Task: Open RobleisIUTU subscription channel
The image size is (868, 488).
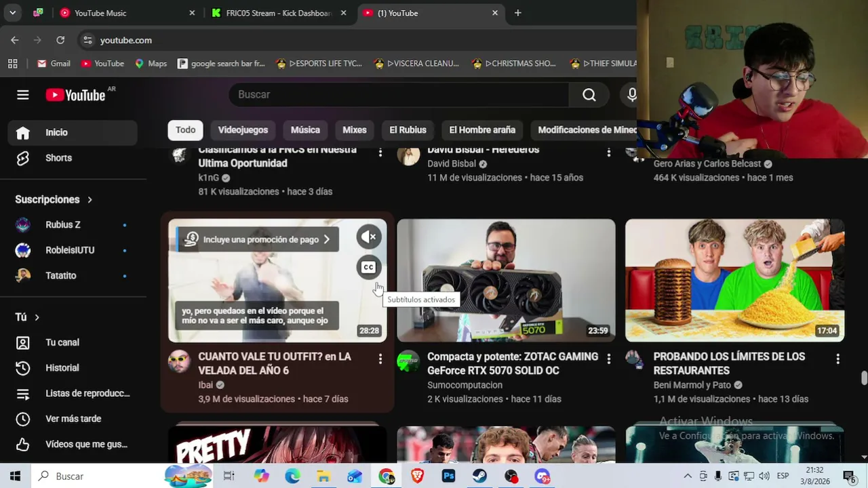Action: 73,250
